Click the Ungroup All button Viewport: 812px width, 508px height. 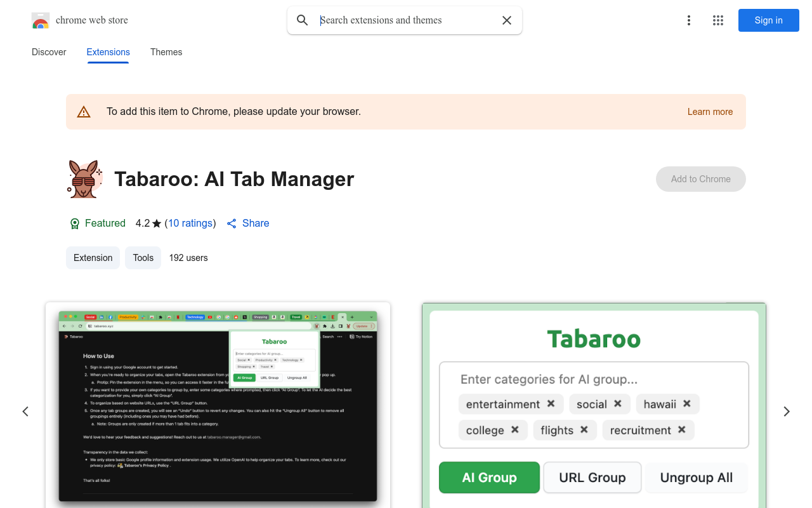pyautogui.click(x=697, y=478)
